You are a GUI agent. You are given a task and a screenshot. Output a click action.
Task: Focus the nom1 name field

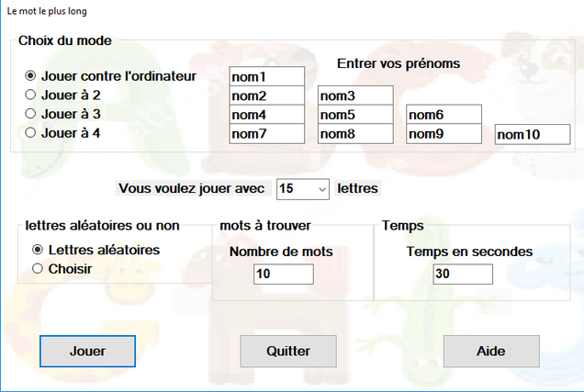pyautogui.click(x=266, y=77)
